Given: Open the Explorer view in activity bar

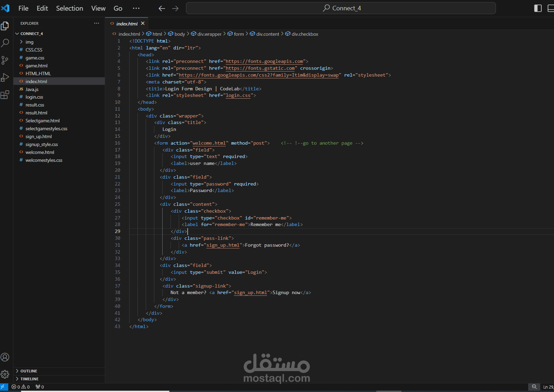Looking at the screenshot, I should coord(5,26).
